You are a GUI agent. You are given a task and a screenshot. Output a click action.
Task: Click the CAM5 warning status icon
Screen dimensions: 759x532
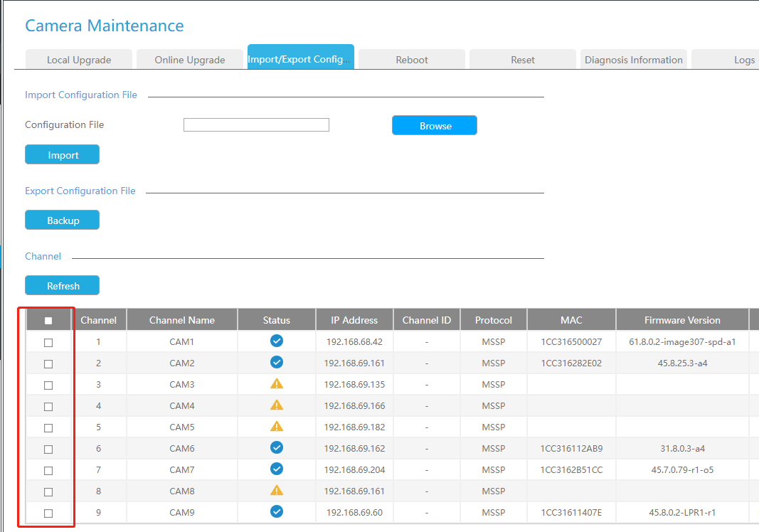pyautogui.click(x=277, y=427)
